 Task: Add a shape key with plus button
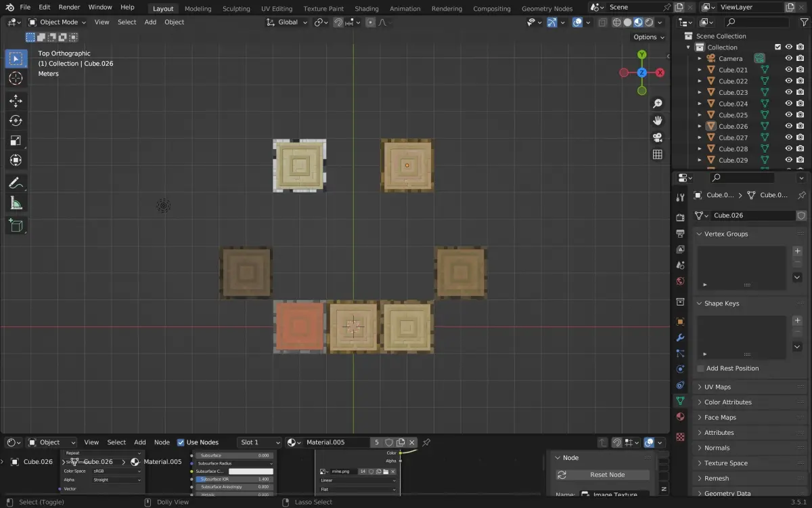pos(797,321)
